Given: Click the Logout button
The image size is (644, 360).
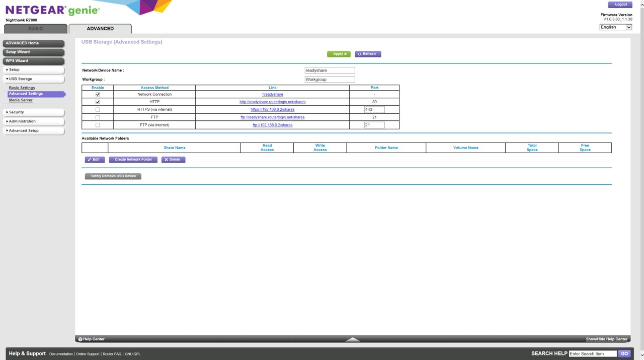Looking at the screenshot, I should pos(620,5).
